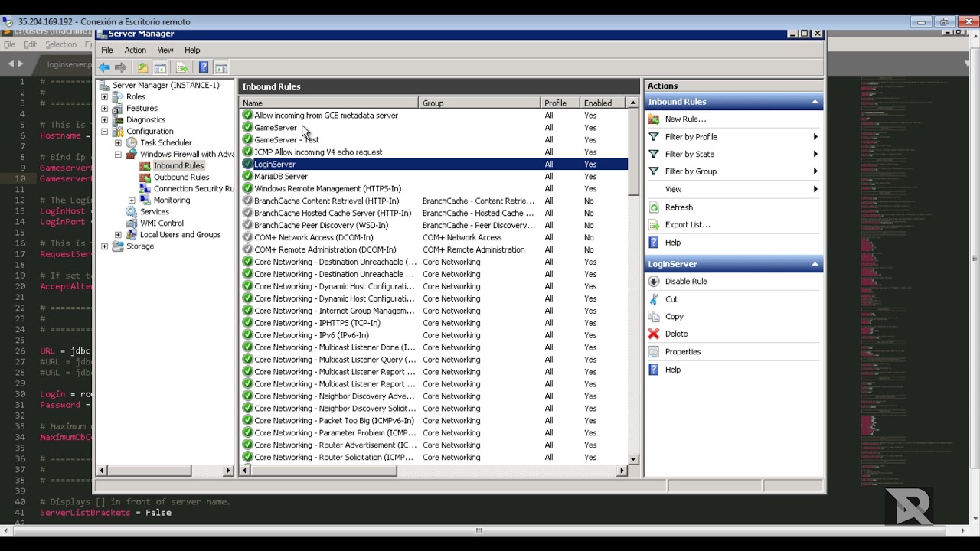Select ICMP Allow incoming V4 echo request rule

[318, 152]
